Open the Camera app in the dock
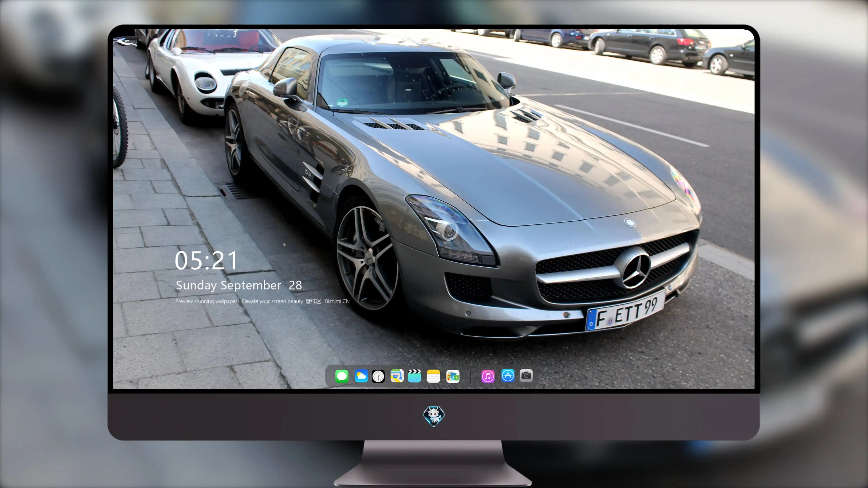 (x=526, y=375)
